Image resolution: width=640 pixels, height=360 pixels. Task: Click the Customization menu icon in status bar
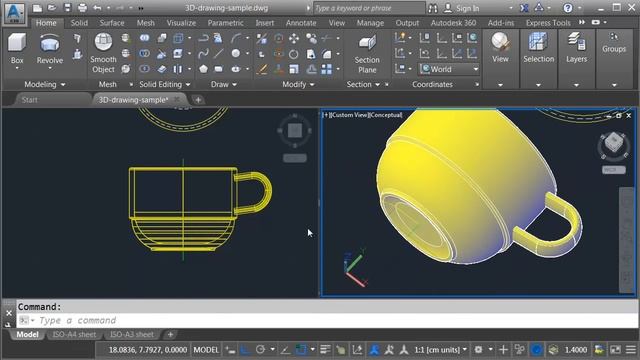[x=631, y=350]
